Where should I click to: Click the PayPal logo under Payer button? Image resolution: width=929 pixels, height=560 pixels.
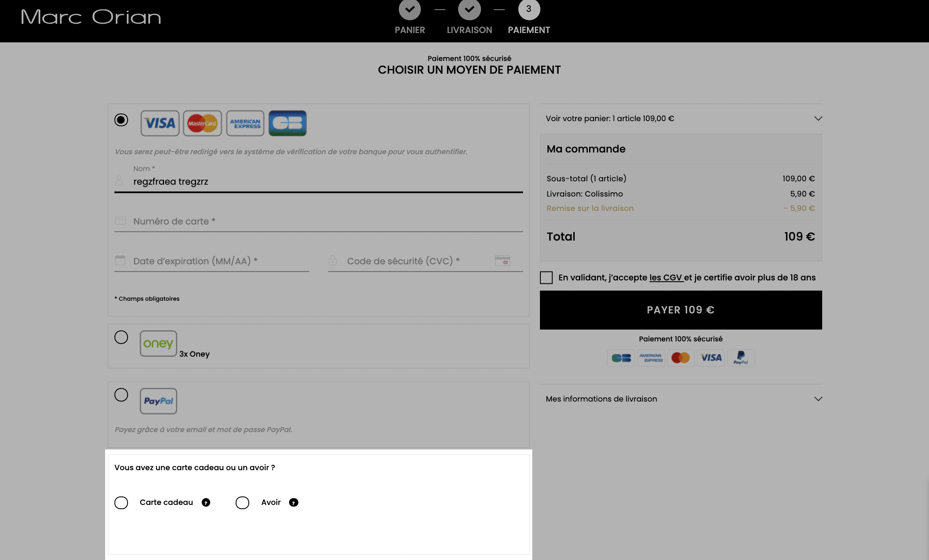pyautogui.click(x=741, y=358)
